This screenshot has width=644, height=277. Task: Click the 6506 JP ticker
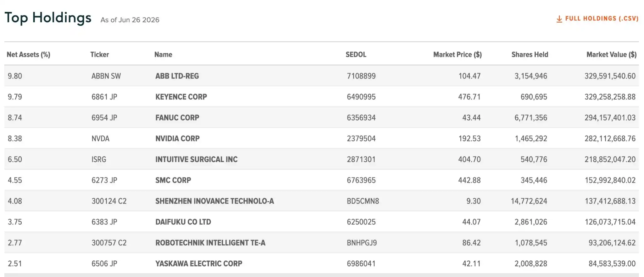104,264
